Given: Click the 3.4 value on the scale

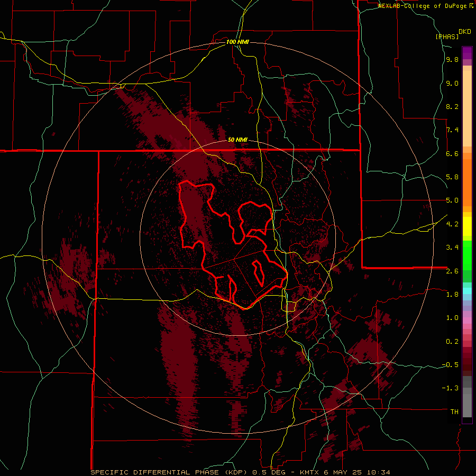Looking at the screenshot, I should [x=452, y=248].
